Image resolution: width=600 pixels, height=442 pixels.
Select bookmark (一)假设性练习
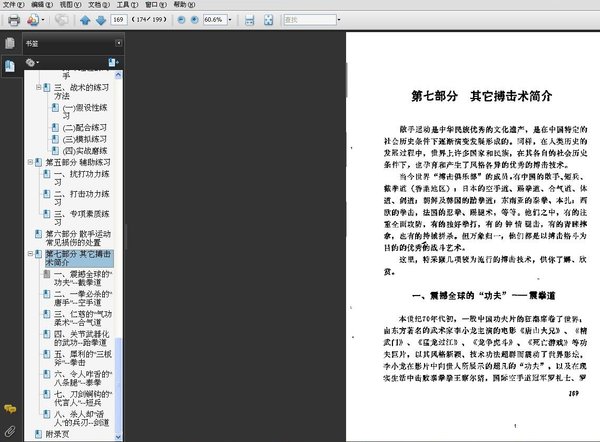click(x=85, y=111)
